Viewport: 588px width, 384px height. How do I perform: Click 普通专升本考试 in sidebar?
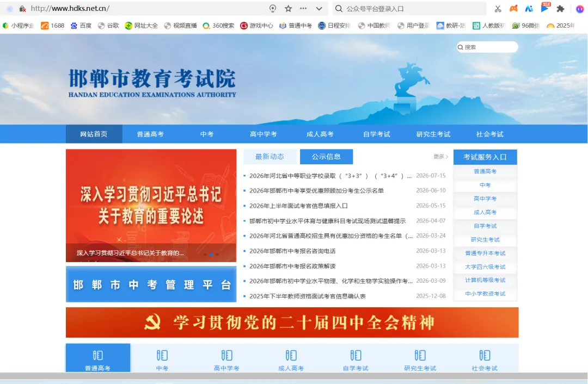point(485,253)
